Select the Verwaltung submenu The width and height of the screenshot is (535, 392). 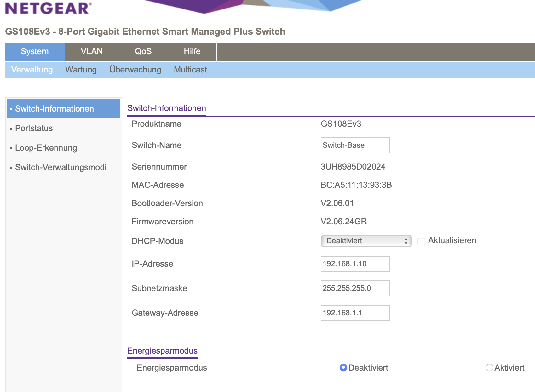tap(32, 70)
